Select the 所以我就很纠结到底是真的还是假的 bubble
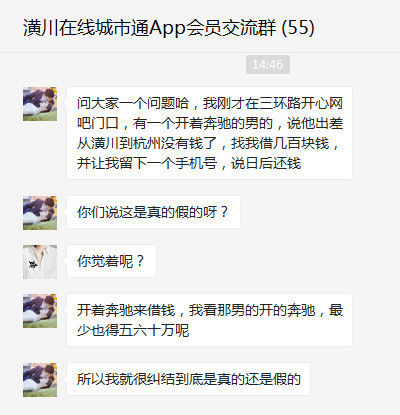 188,379
